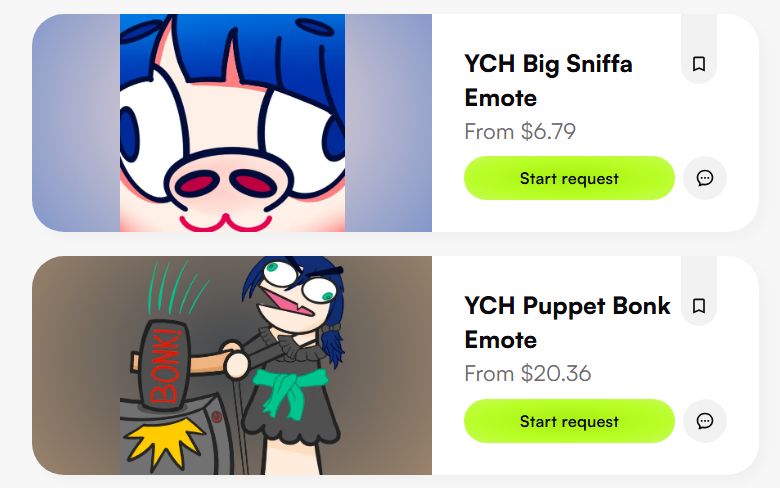This screenshot has height=488, width=780.
Task: Click the puppet character's shocked face
Action: pos(298,293)
